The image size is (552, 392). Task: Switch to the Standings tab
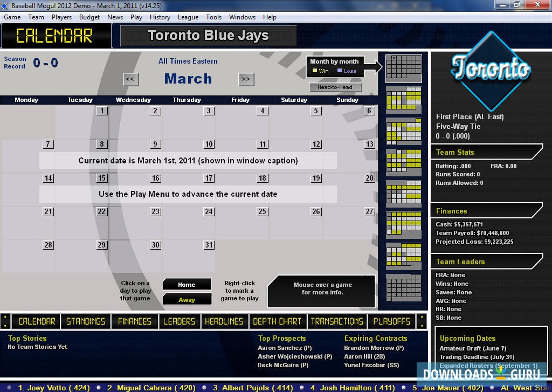click(86, 321)
